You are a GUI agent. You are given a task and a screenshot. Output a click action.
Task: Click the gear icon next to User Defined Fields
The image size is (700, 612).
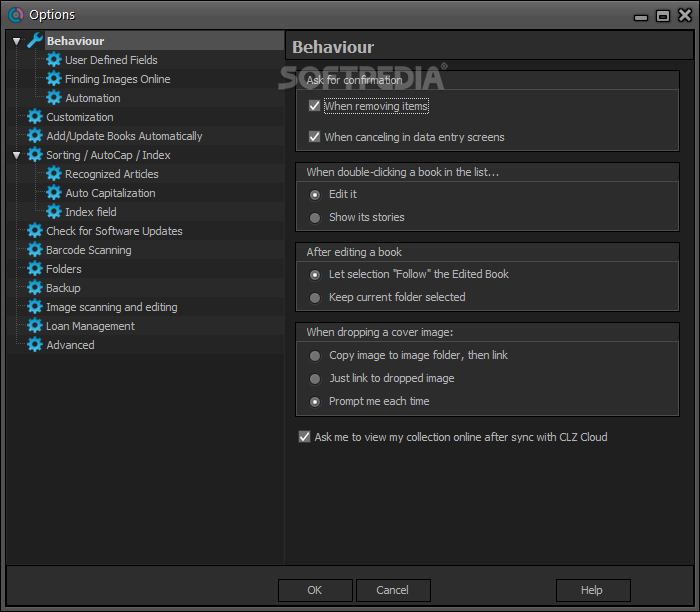pyautogui.click(x=54, y=59)
